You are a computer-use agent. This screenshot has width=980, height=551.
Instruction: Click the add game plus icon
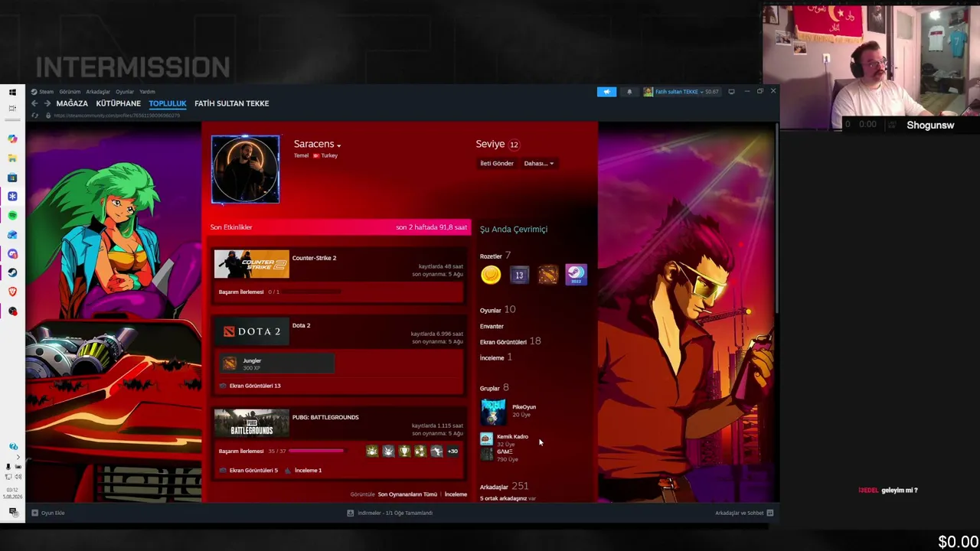point(34,513)
